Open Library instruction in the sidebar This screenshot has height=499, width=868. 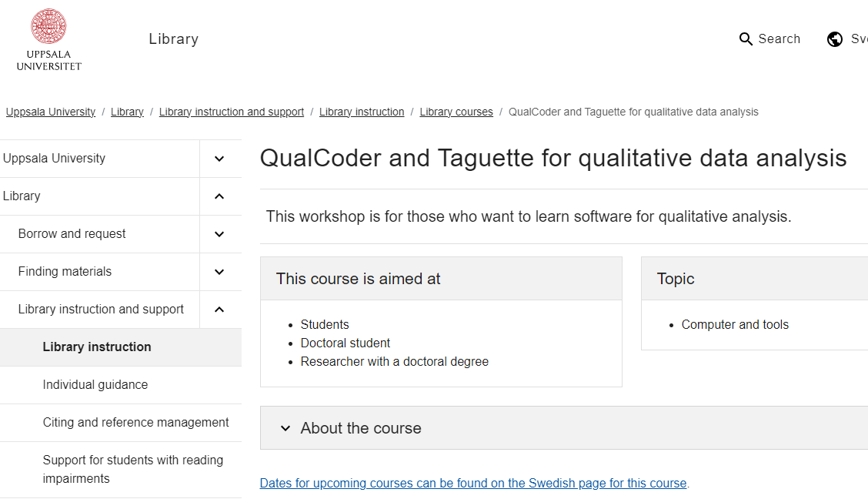click(x=97, y=347)
